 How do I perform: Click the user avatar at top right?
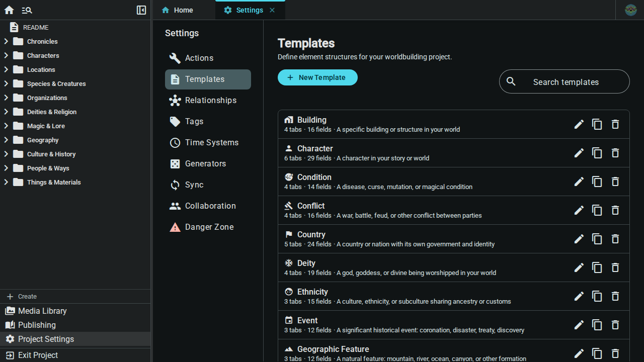631,10
